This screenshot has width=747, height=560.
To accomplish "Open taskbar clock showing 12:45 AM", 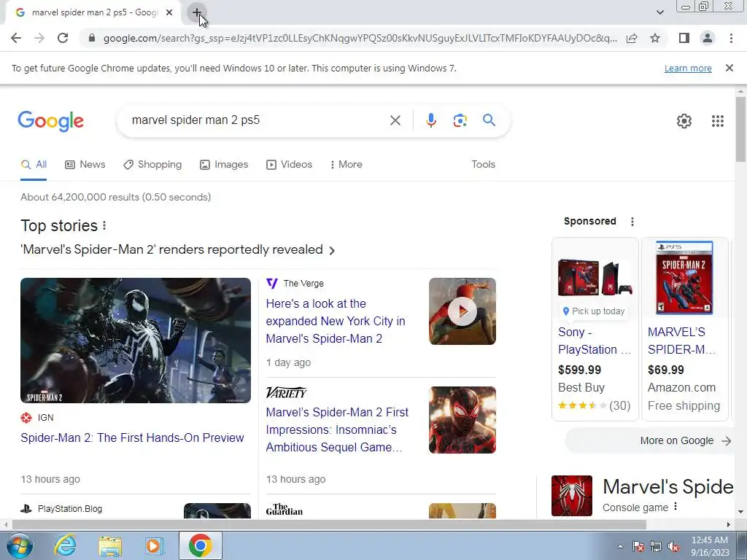I will click(709, 545).
